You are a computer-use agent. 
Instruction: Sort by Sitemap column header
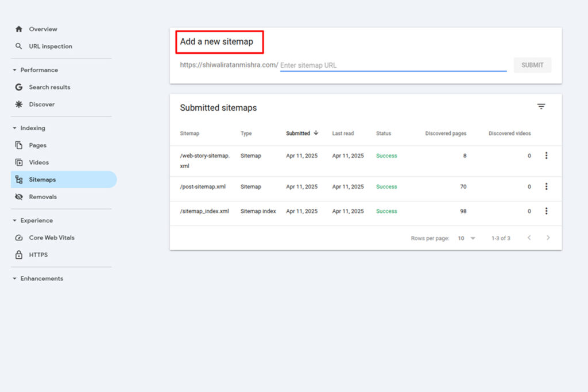(x=189, y=133)
